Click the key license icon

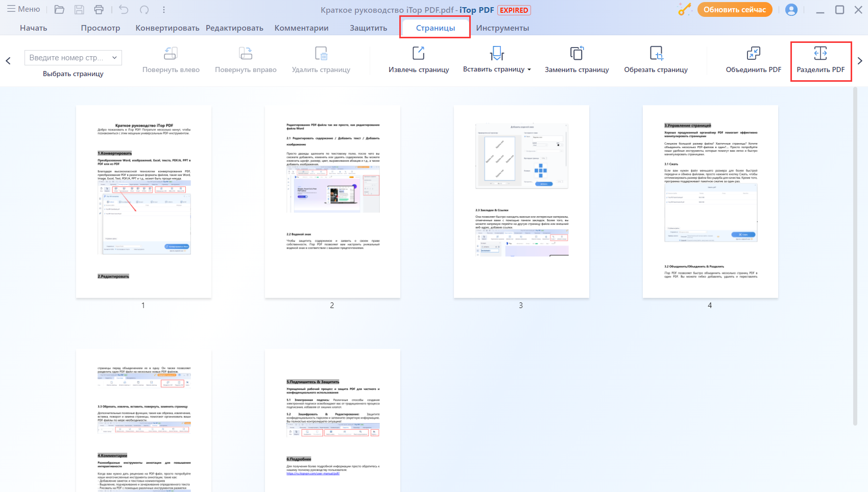684,10
